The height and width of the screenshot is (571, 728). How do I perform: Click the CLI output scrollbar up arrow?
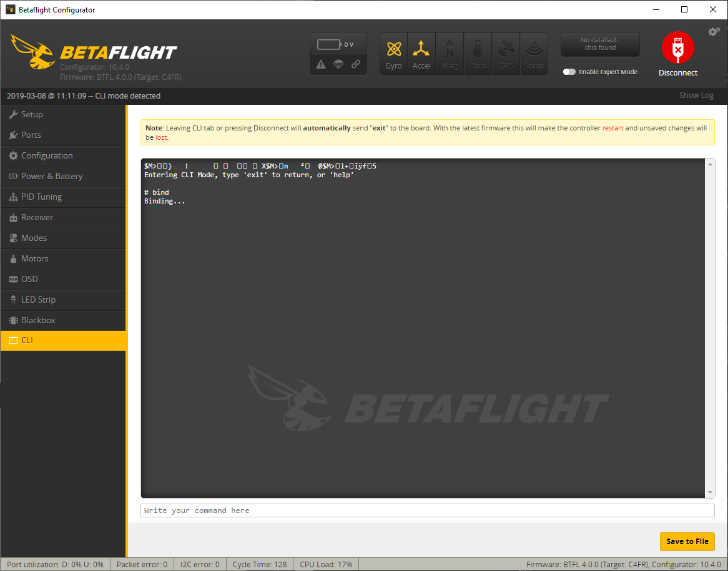(710, 164)
